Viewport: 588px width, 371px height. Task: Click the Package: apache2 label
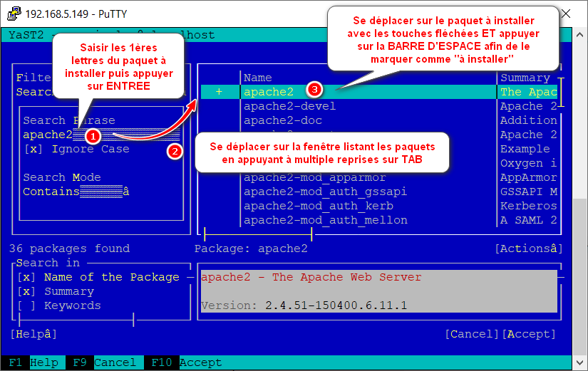[x=251, y=249]
